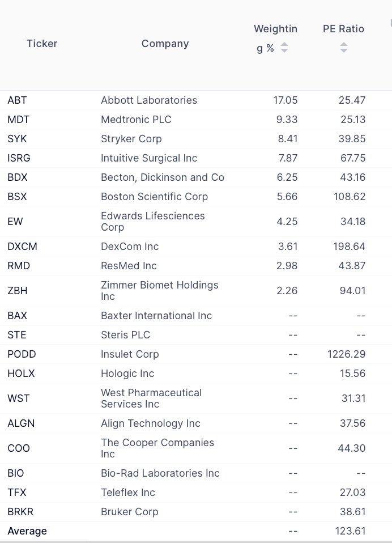Screen dimensions: 392x543
Task: Select Medtronic PLC company name
Action: coord(136,120)
